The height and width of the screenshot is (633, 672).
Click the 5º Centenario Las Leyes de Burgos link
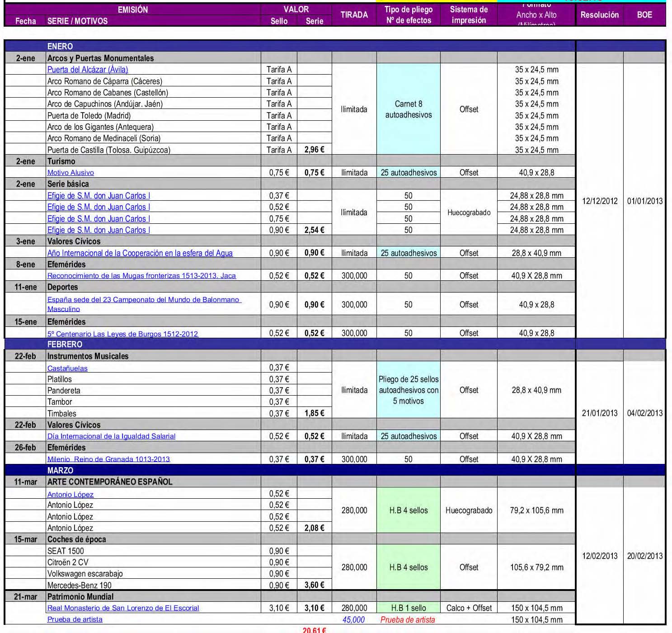122,334
